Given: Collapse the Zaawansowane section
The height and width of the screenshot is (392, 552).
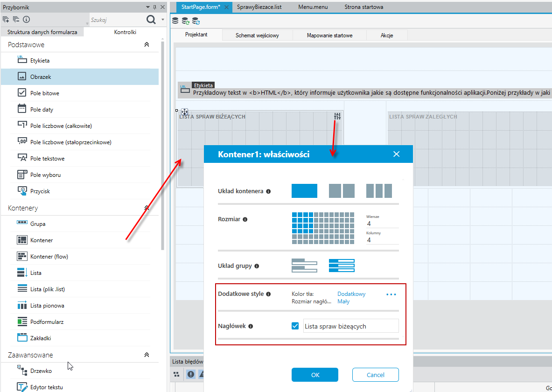Looking at the screenshot, I should (x=147, y=355).
